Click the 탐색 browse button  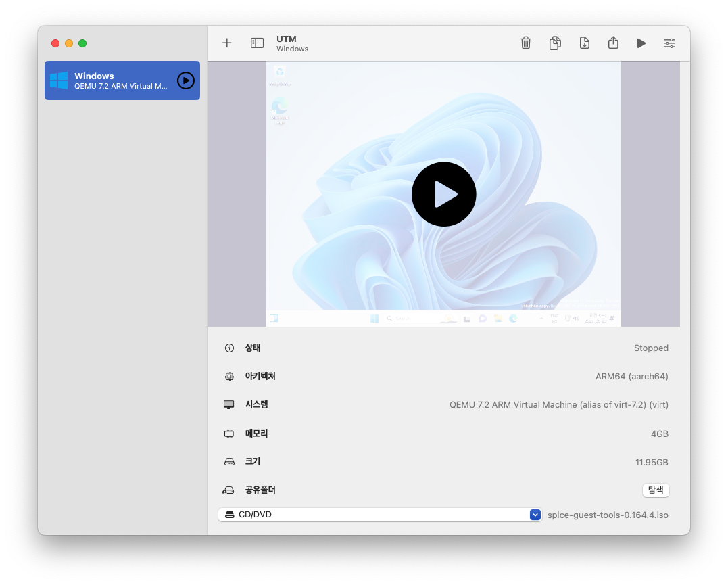(656, 490)
